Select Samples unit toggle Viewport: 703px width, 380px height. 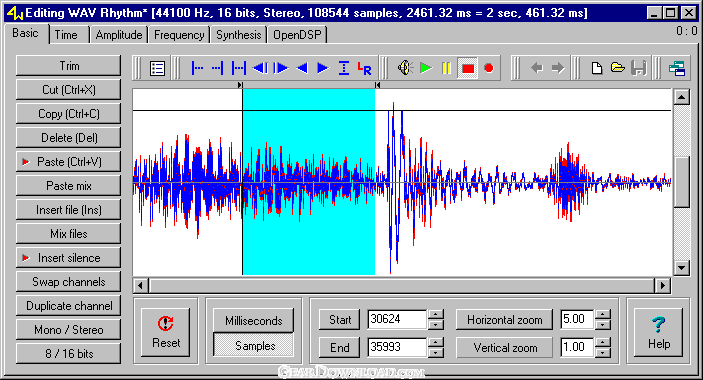point(253,345)
